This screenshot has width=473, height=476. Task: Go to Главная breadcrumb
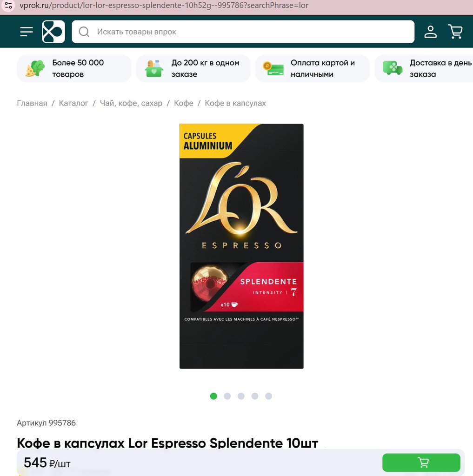(32, 103)
